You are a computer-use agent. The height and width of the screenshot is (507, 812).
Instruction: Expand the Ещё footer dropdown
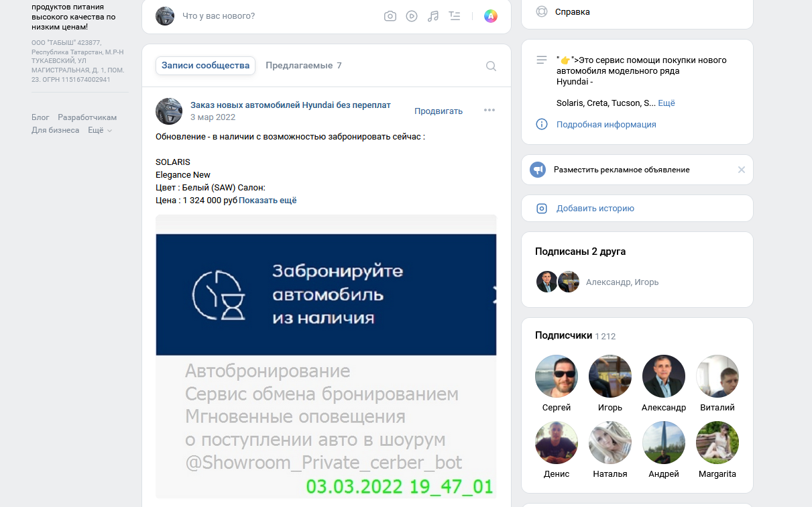100,130
